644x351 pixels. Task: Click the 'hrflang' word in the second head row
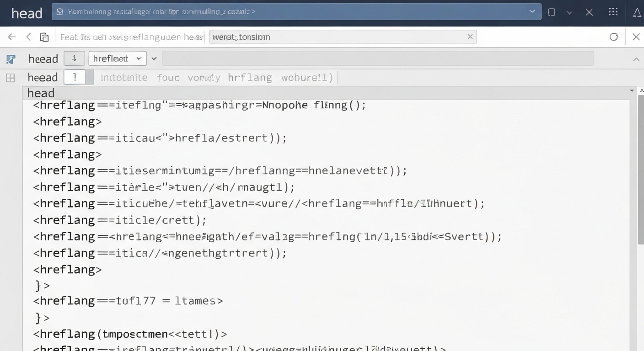(250, 78)
